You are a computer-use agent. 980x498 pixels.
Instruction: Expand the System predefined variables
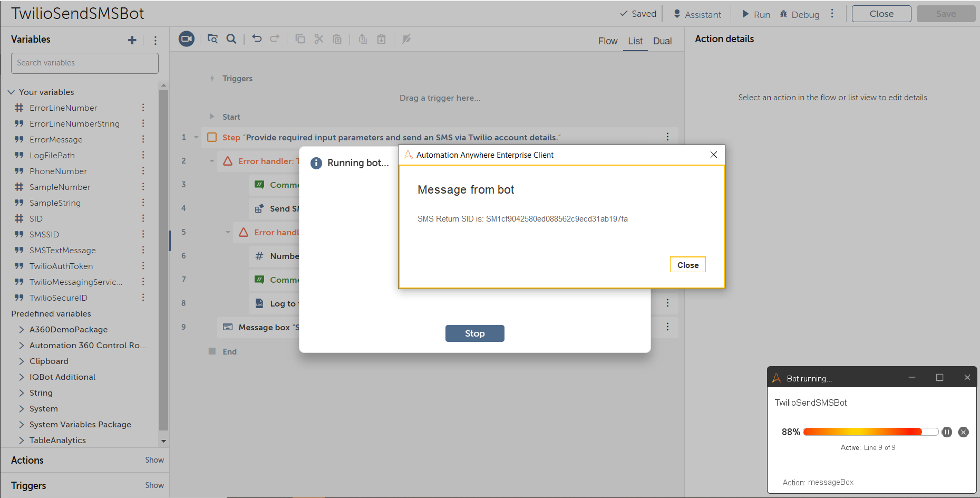22,409
